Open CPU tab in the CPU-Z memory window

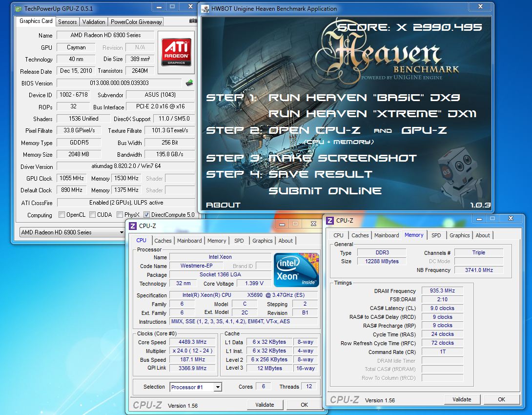[x=338, y=235]
